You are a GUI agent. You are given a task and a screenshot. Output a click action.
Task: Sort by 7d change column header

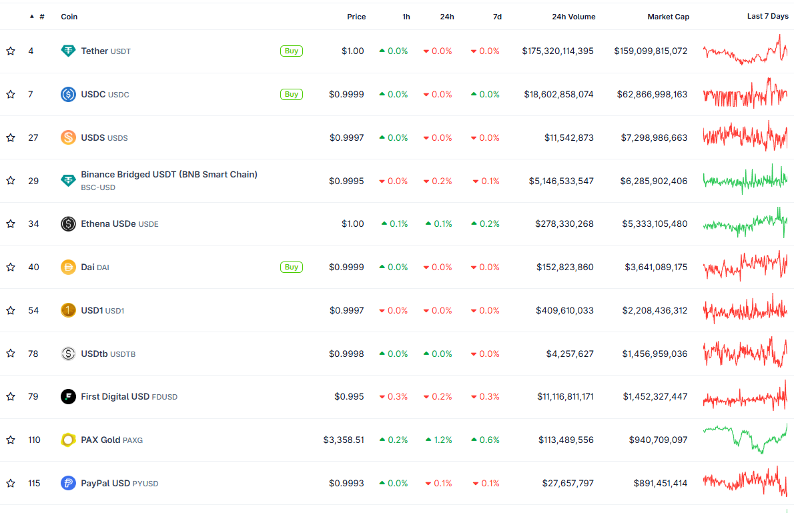tap(497, 17)
